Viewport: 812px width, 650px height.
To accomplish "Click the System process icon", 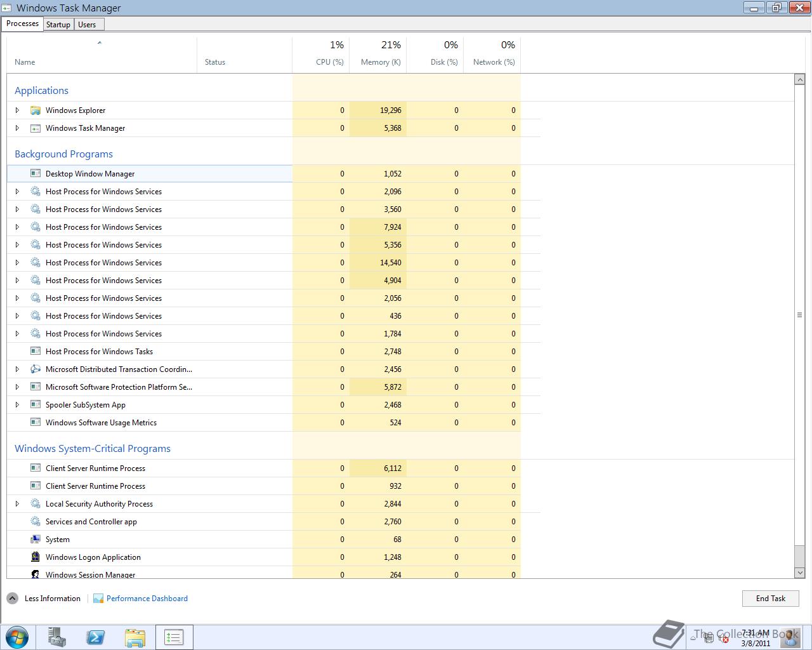I will pos(36,540).
